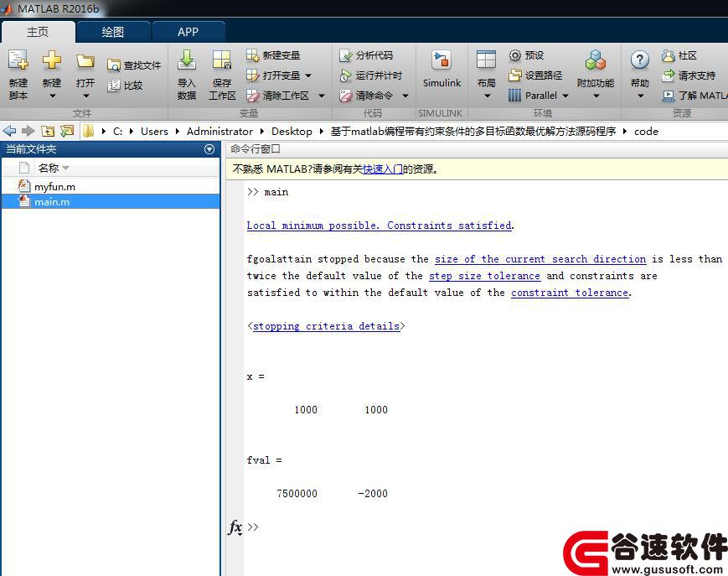Image resolution: width=728 pixels, height=576 pixels.
Task: Click the Compare (比较) tool
Action: coord(125,86)
